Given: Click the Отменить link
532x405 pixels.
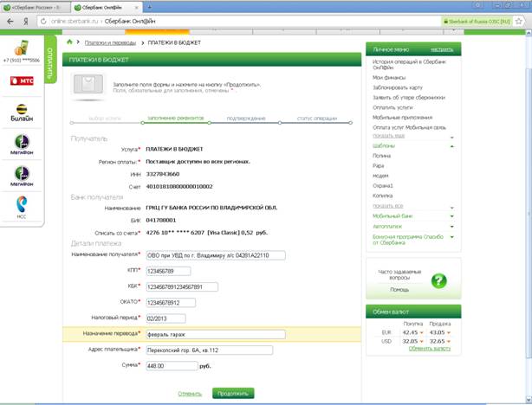Looking at the screenshot, I should pos(190,393).
